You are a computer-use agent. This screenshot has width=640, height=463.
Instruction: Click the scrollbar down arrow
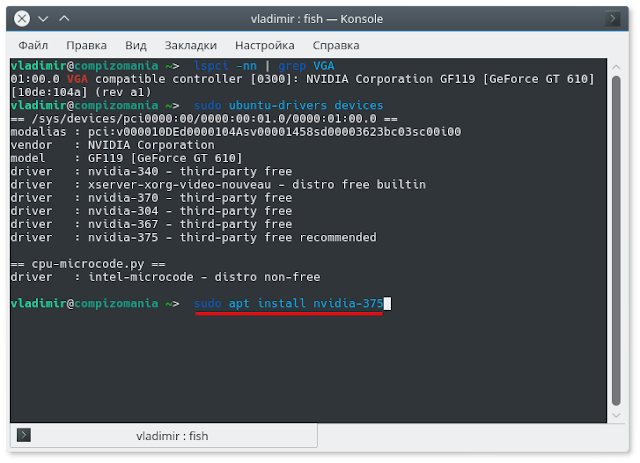click(616, 415)
